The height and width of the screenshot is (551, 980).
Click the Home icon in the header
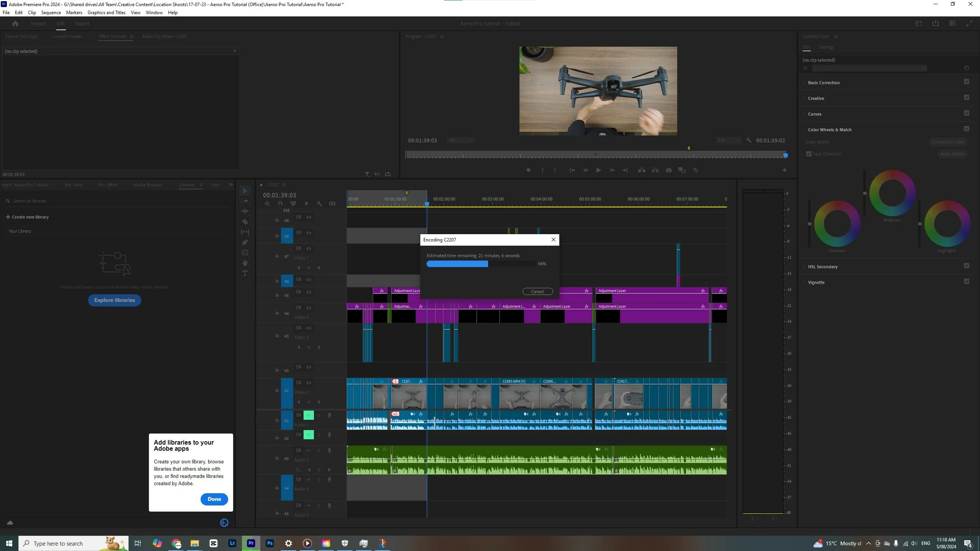[15, 24]
